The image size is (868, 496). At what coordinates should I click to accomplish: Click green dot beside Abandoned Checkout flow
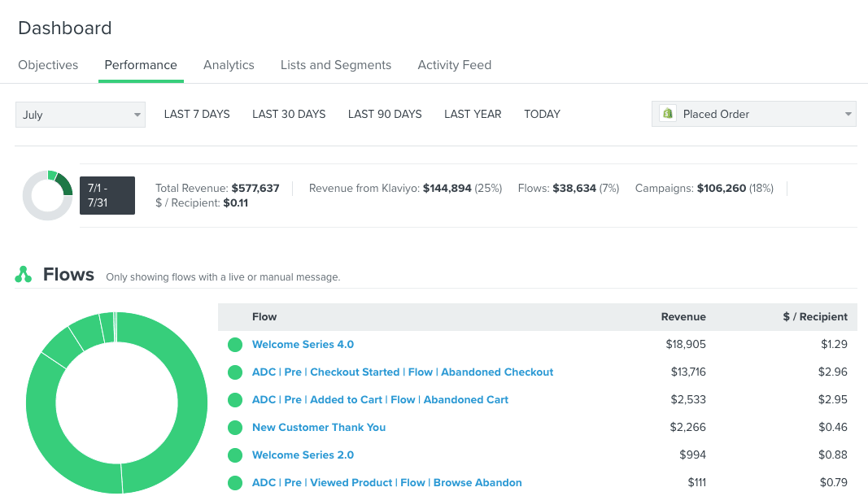[235, 372]
